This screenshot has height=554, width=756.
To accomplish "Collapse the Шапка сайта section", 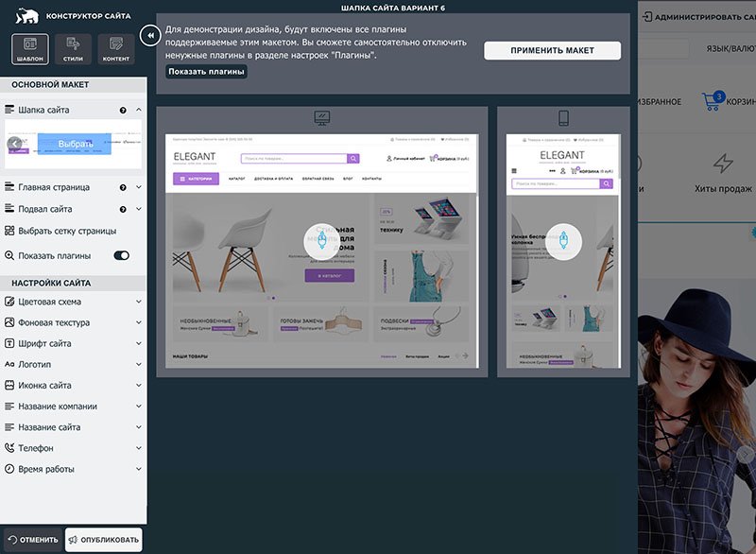I will (139, 110).
